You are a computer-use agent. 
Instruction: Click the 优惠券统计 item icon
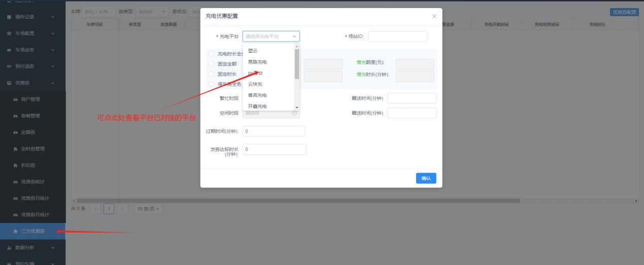point(15,182)
